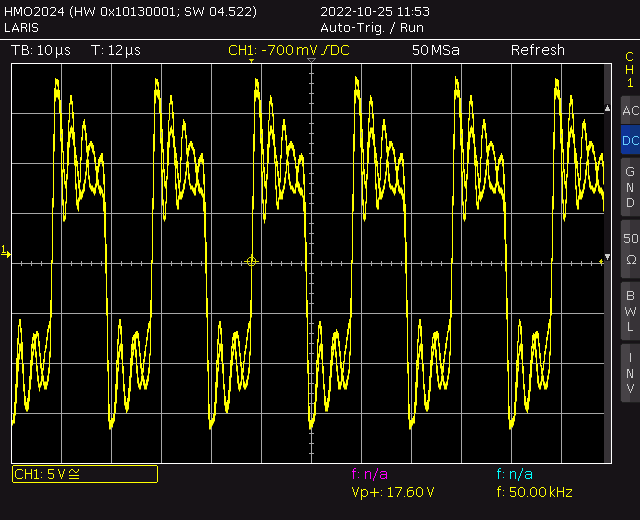Image resolution: width=640 pixels, height=520 pixels.
Task: Click the CH1: -700 mV trigger readout
Action: click(x=289, y=50)
